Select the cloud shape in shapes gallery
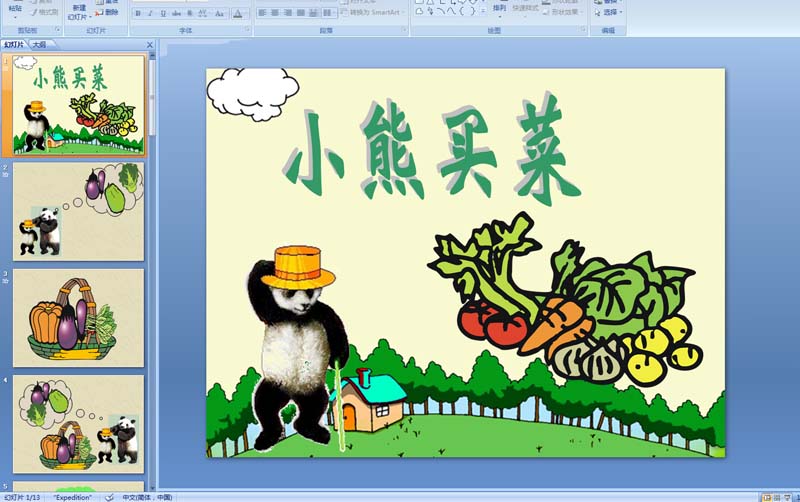 (x=419, y=11)
